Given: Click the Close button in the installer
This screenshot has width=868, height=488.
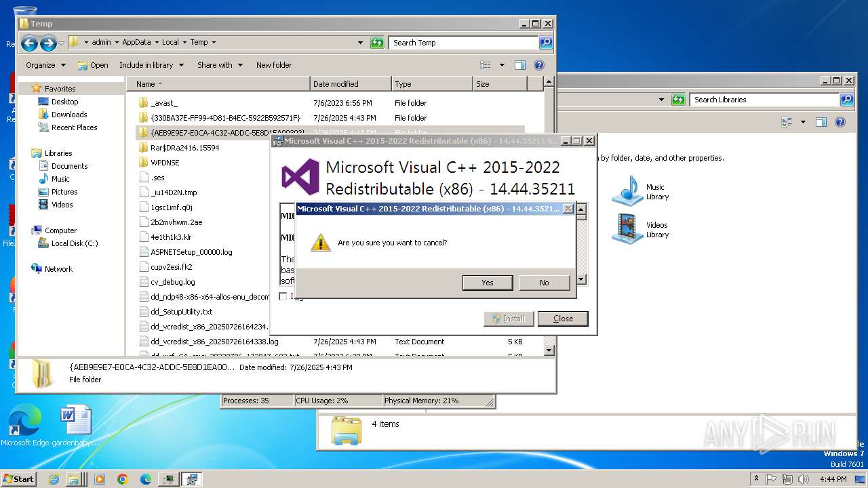Looking at the screenshot, I should coord(563,319).
